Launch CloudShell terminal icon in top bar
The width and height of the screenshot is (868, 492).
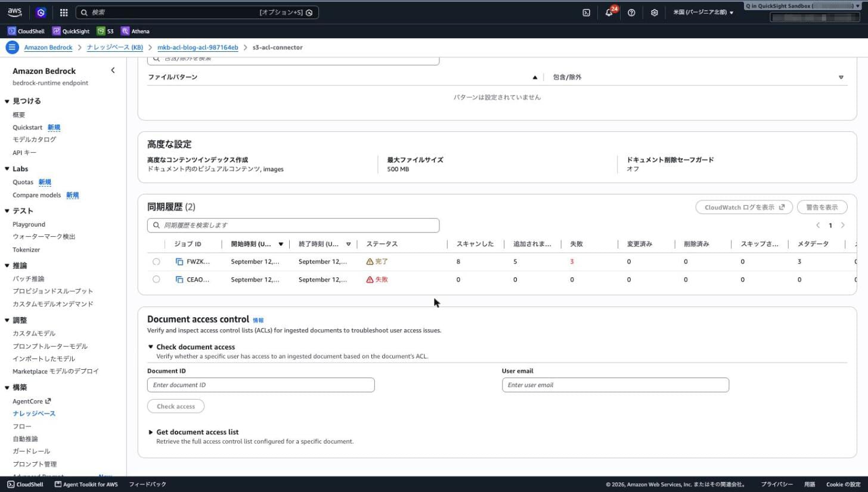[586, 13]
